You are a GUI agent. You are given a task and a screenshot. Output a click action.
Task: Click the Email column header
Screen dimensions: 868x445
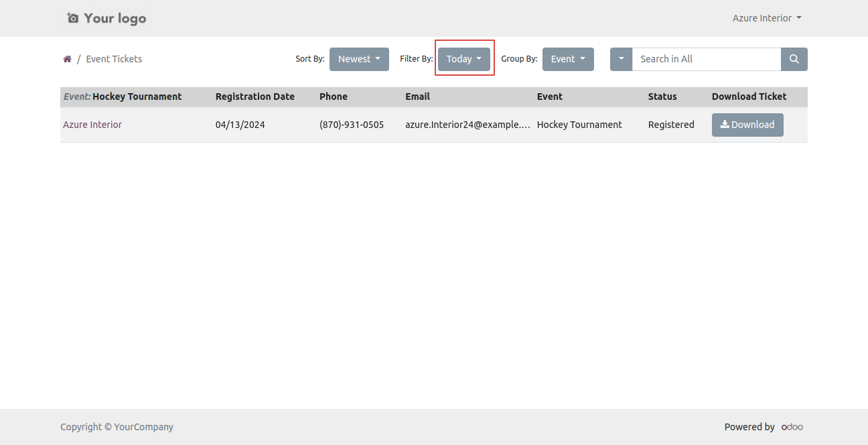417,97
